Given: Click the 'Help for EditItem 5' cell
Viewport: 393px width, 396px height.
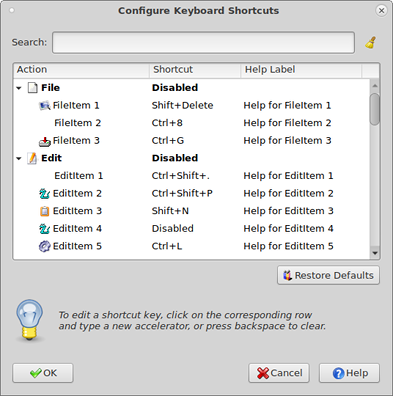Looking at the screenshot, I should point(288,247).
